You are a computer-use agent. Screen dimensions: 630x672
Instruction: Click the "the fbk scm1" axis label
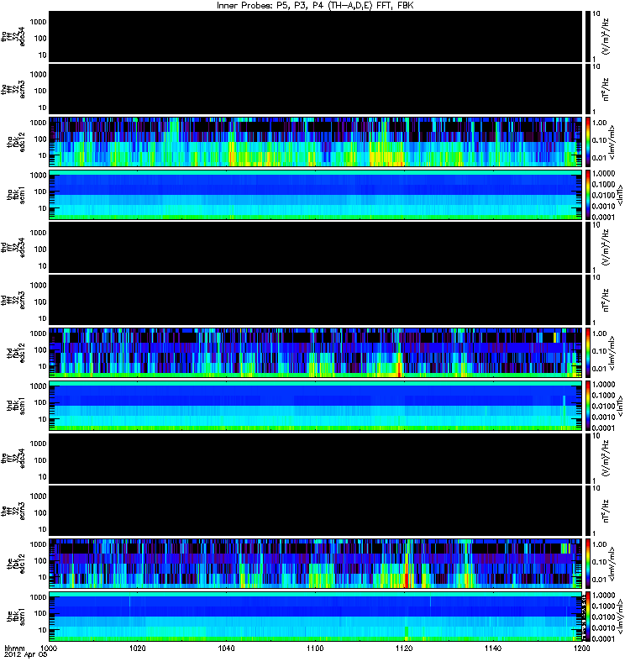16,617
